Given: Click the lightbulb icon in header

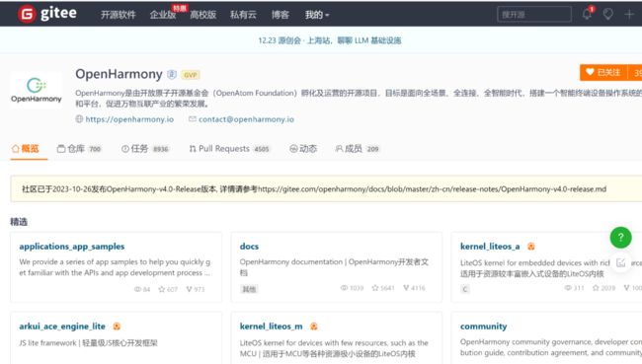Looking at the screenshot, I should tap(608, 15).
